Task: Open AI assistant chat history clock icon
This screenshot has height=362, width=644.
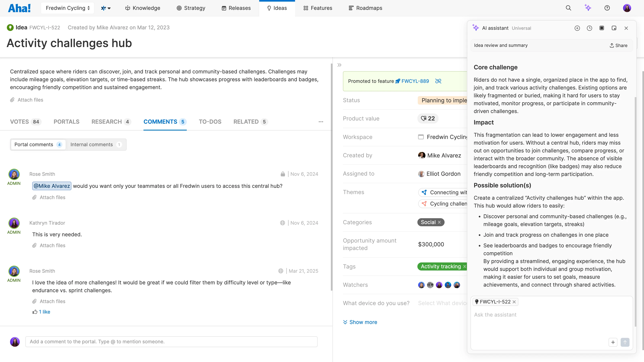Action: pyautogui.click(x=589, y=28)
